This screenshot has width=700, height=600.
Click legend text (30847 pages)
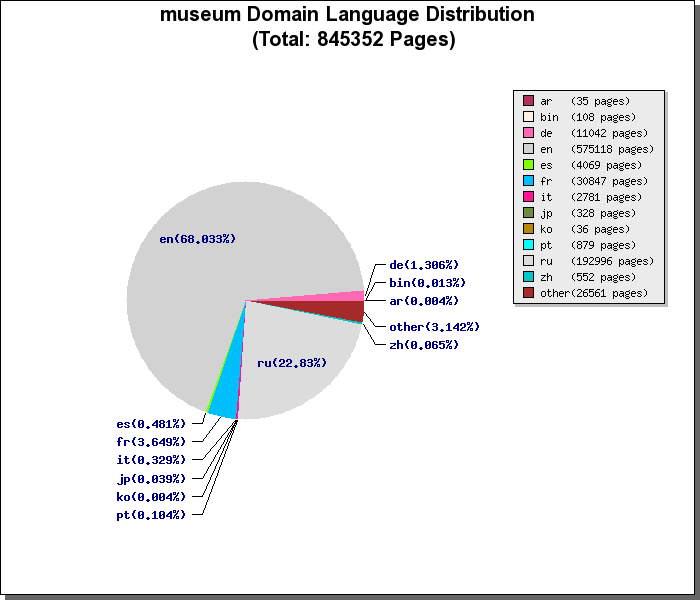609,181
